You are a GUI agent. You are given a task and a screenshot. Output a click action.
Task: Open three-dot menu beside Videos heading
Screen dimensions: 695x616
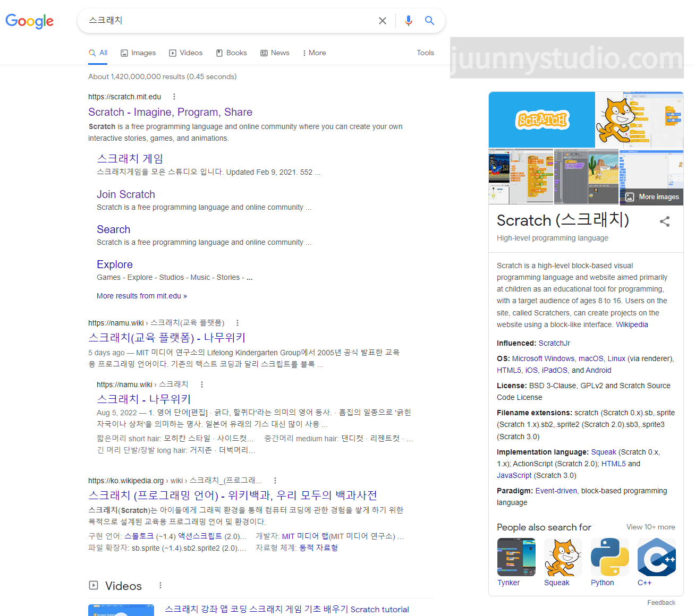click(160, 585)
